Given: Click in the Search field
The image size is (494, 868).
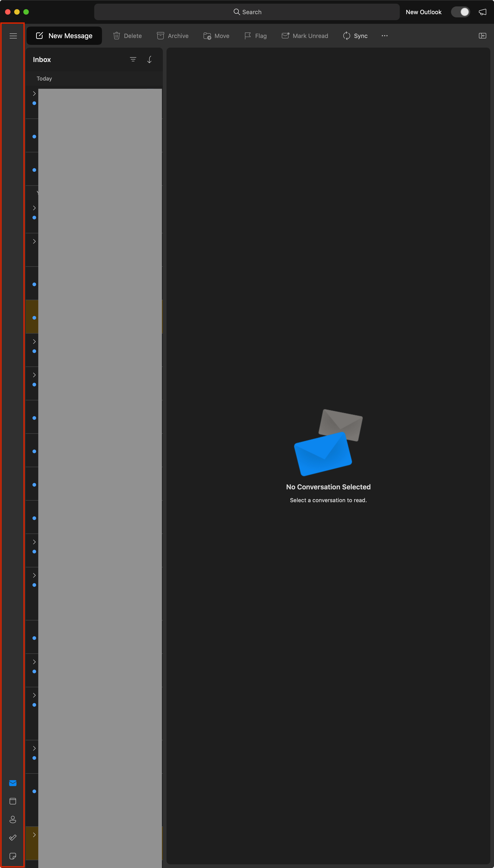Looking at the screenshot, I should 247,12.
